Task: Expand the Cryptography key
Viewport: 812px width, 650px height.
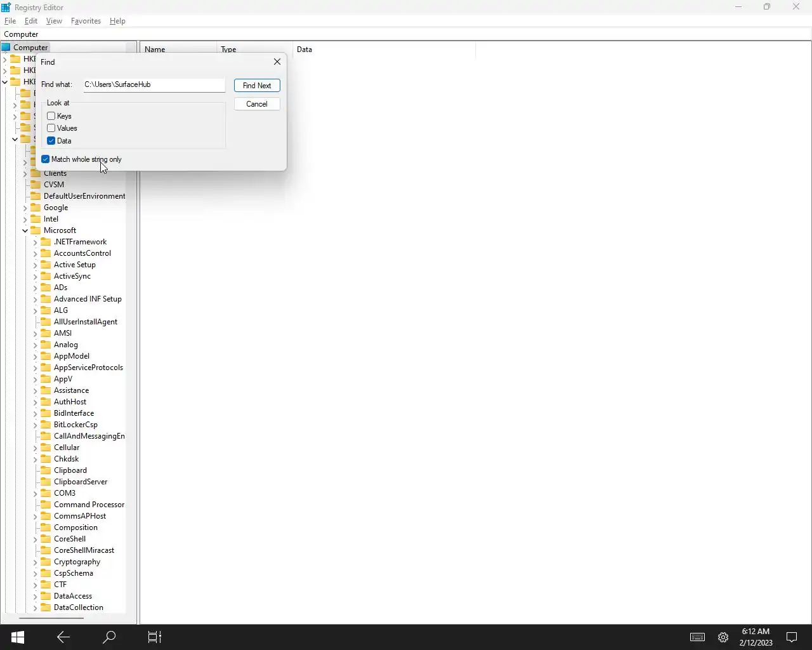Action: coord(36,562)
